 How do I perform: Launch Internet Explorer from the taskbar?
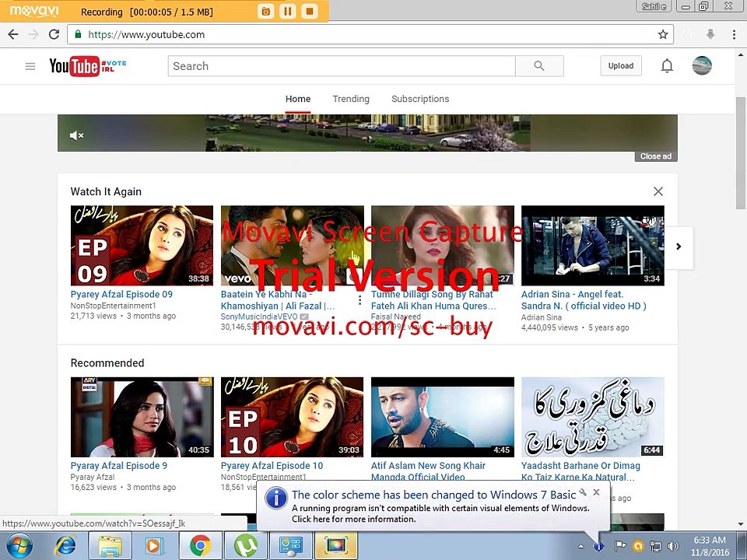coord(65,546)
